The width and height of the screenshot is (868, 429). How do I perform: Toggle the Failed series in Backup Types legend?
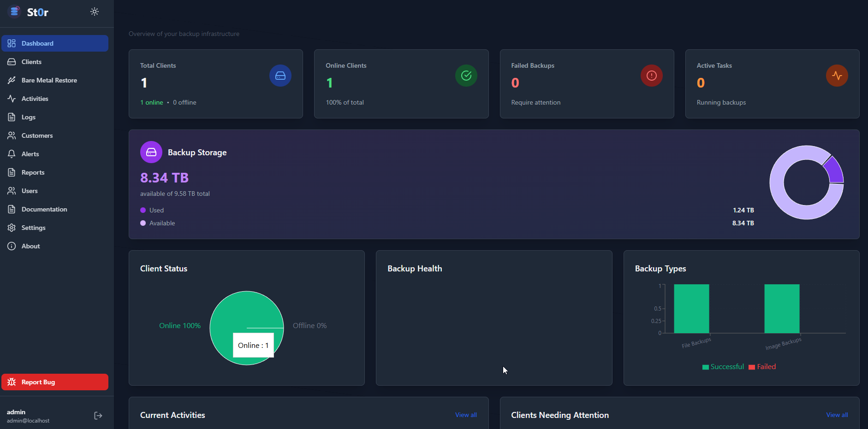coord(762,366)
